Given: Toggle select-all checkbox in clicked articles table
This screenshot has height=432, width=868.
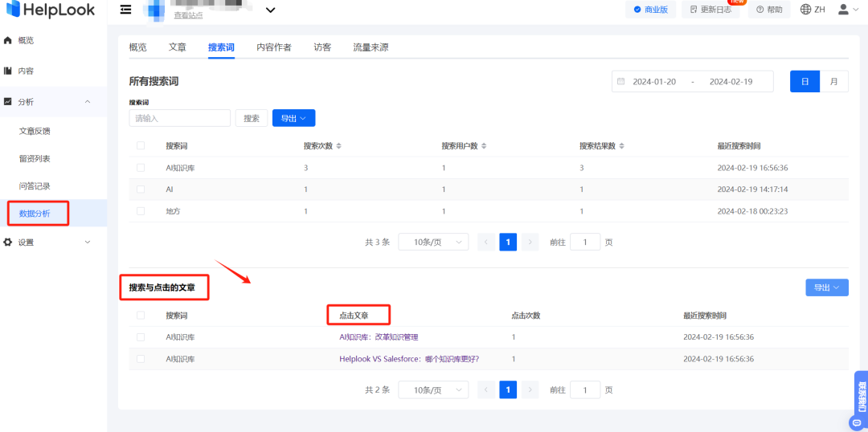Looking at the screenshot, I should pos(141,316).
